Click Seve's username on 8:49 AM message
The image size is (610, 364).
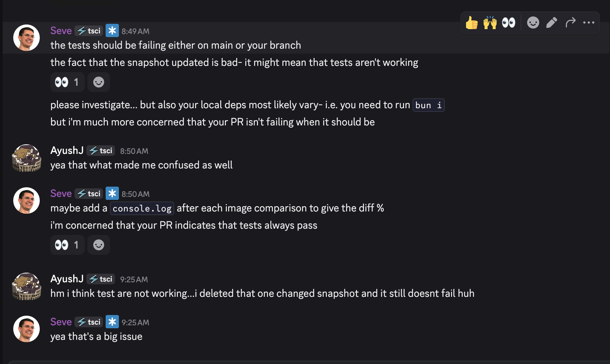click(x=61, y=31)
